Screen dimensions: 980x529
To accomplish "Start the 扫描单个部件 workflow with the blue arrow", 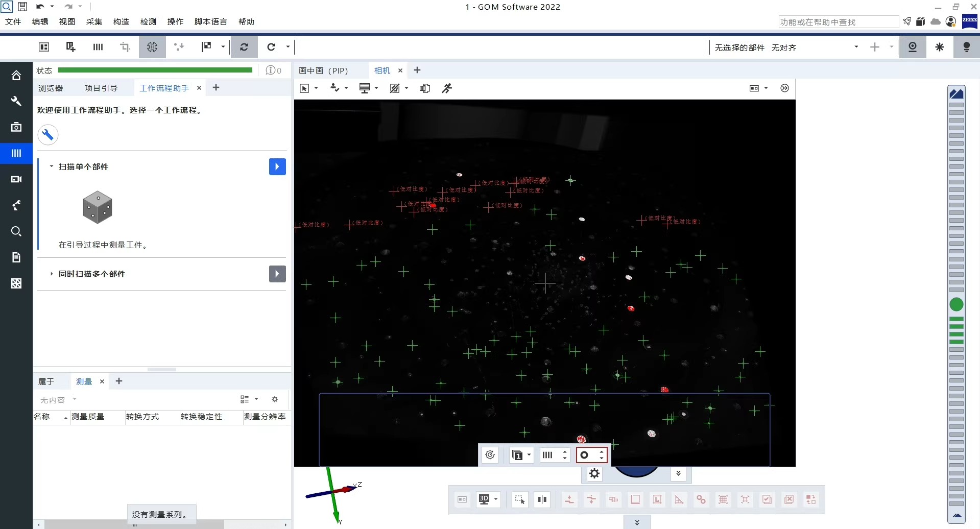I will point(277,166).
